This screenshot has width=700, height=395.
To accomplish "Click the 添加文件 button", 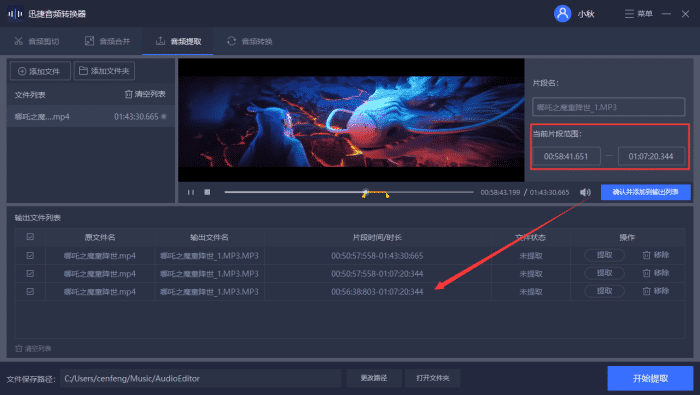I will (40, 71).
